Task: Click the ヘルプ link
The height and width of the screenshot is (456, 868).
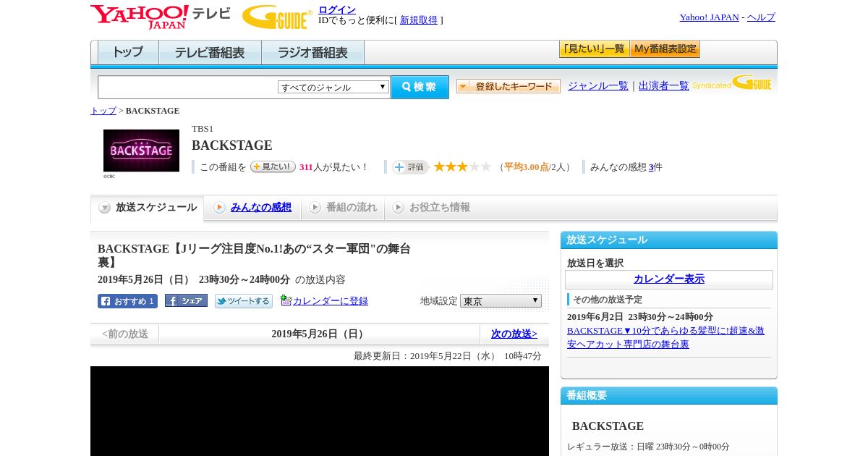Action: point(761,17)
